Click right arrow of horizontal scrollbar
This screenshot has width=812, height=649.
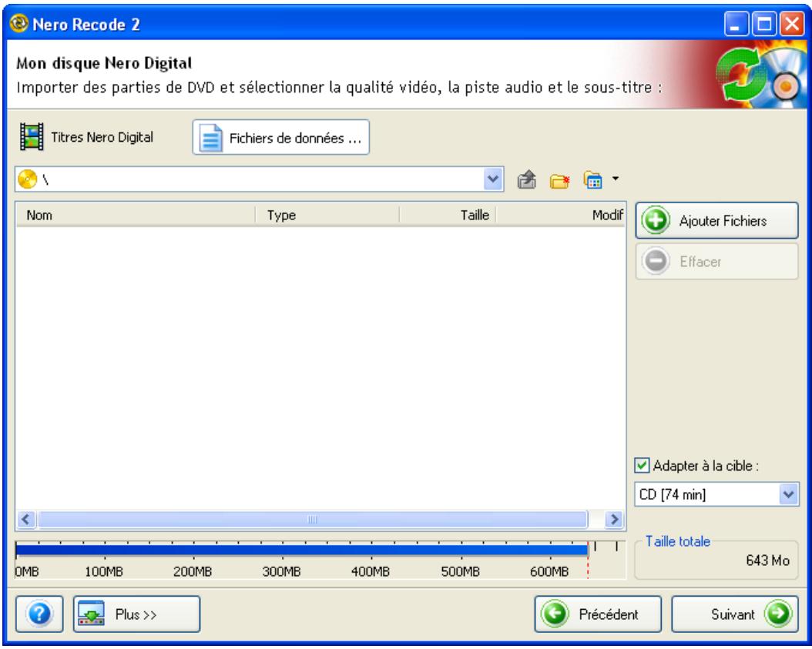click(x=614, y=519)
